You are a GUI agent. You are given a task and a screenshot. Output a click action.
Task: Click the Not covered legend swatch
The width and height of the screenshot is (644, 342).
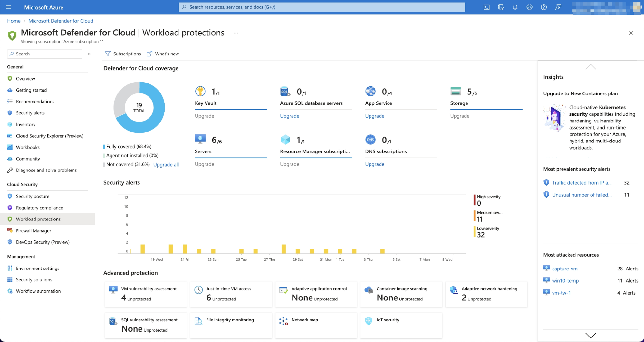pos(104,164)
